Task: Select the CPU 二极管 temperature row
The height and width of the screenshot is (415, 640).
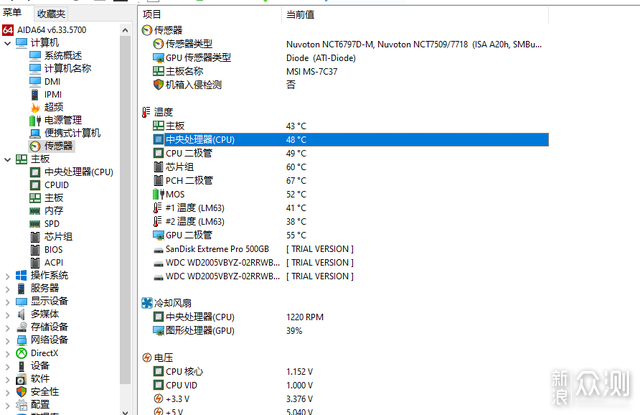Action: pyautogui.click(x=351, y=153)
